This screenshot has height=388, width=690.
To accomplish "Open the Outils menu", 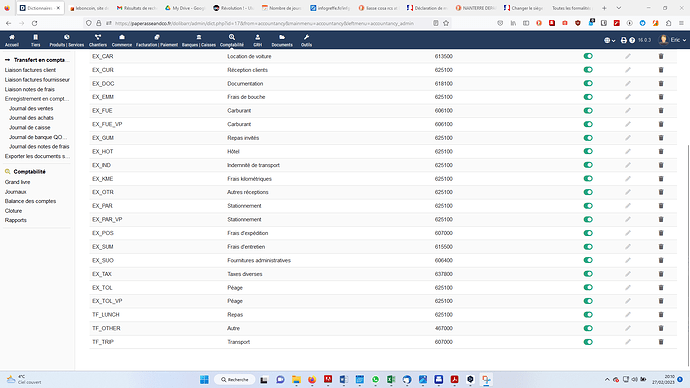I will (x=306, y=40).
